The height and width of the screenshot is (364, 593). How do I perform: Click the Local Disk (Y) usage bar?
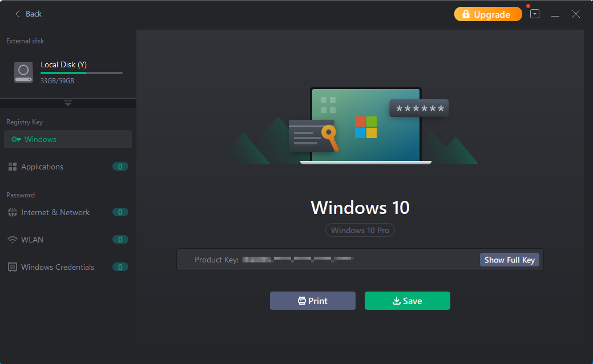tap(81, 73)
